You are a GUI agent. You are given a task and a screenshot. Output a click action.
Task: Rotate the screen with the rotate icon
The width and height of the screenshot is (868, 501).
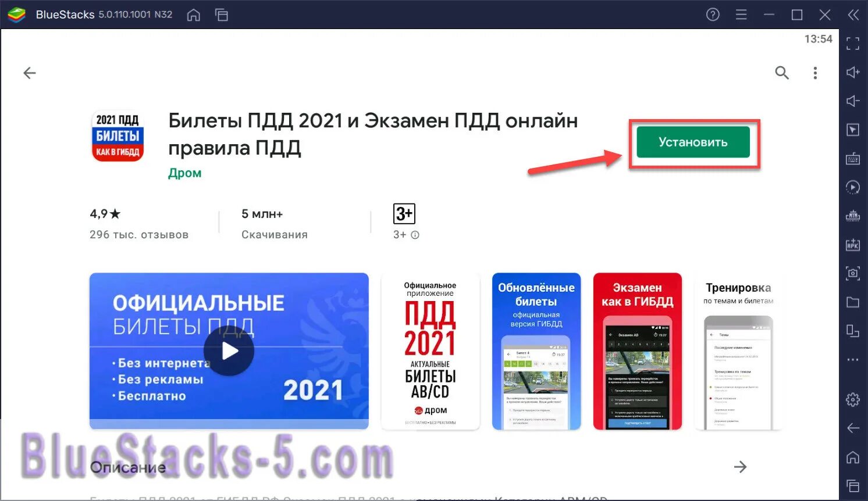coord(853,331)
